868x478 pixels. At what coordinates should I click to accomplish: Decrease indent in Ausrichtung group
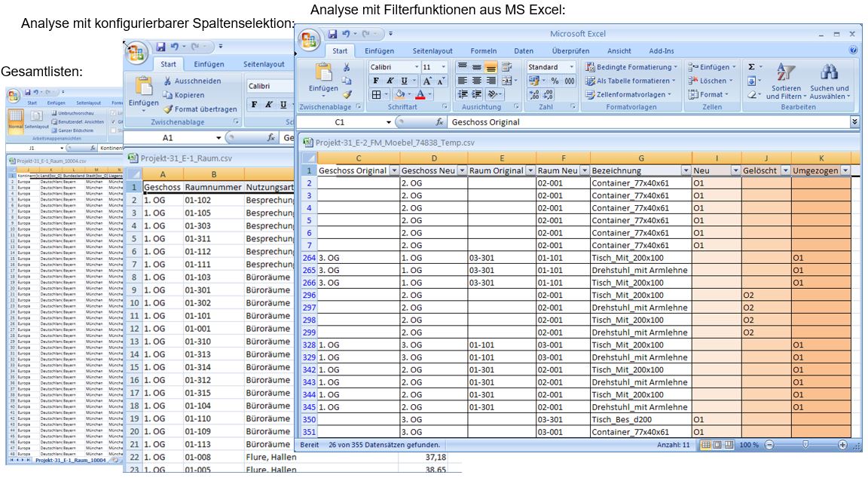pos(462,95)
